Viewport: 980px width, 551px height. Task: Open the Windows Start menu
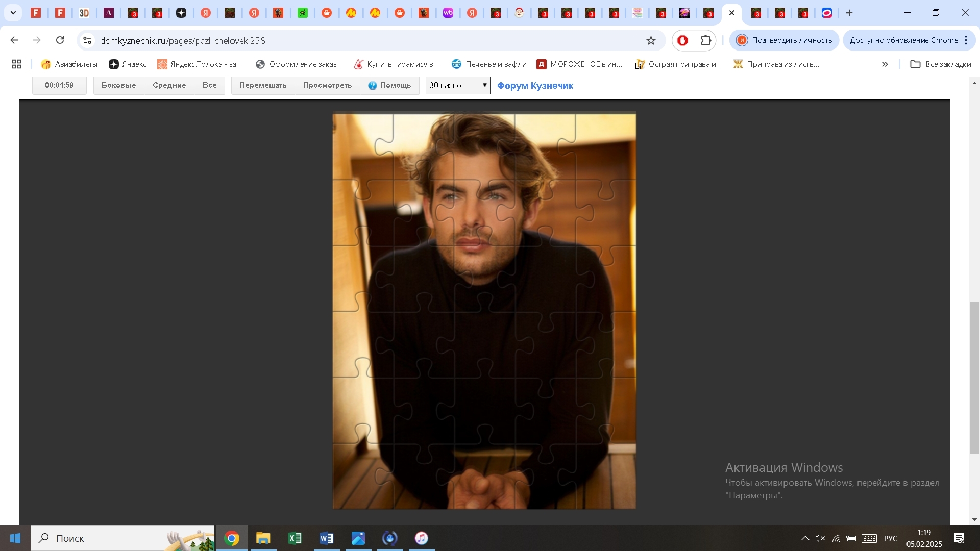[x=15, y=538]
